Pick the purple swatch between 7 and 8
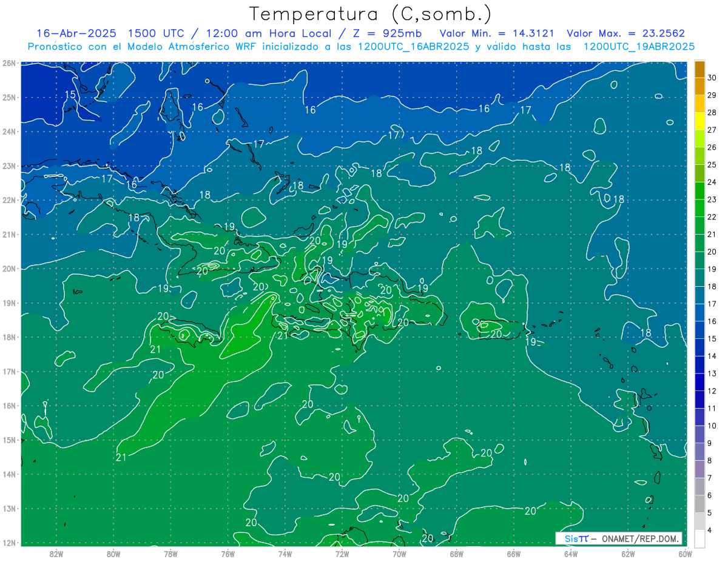Screen dimensions: 728x562 pos(699,469)
